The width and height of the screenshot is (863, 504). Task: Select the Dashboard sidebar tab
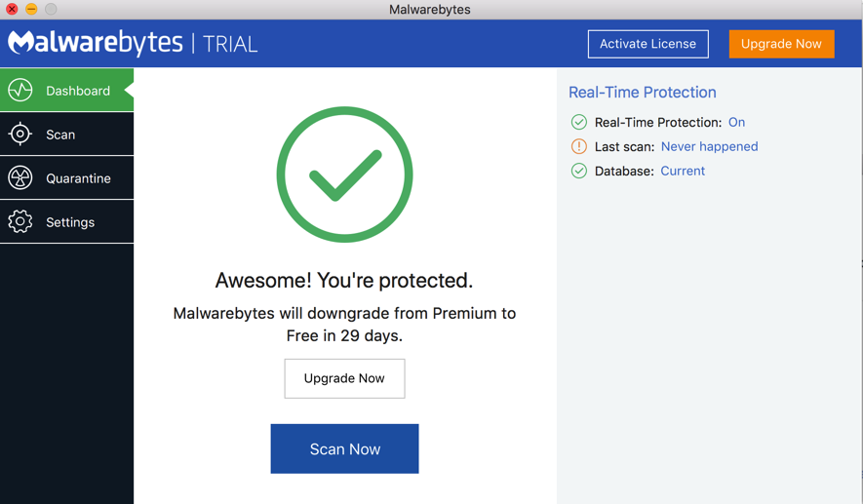point(66,91)
